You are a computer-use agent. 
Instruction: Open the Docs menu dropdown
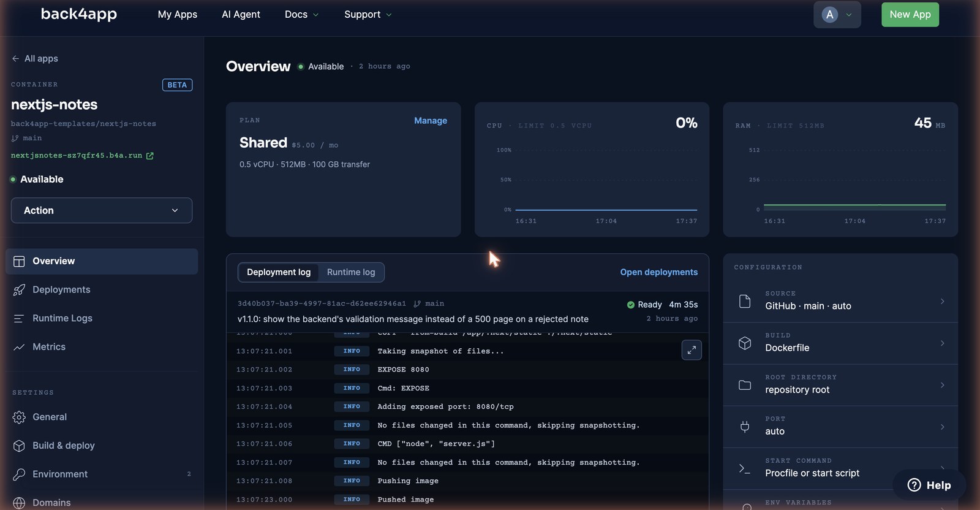301,15
